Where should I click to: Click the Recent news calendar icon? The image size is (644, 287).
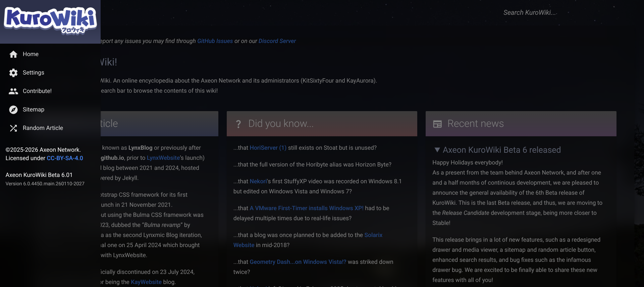pyautogui.click(x=437, y=124)
